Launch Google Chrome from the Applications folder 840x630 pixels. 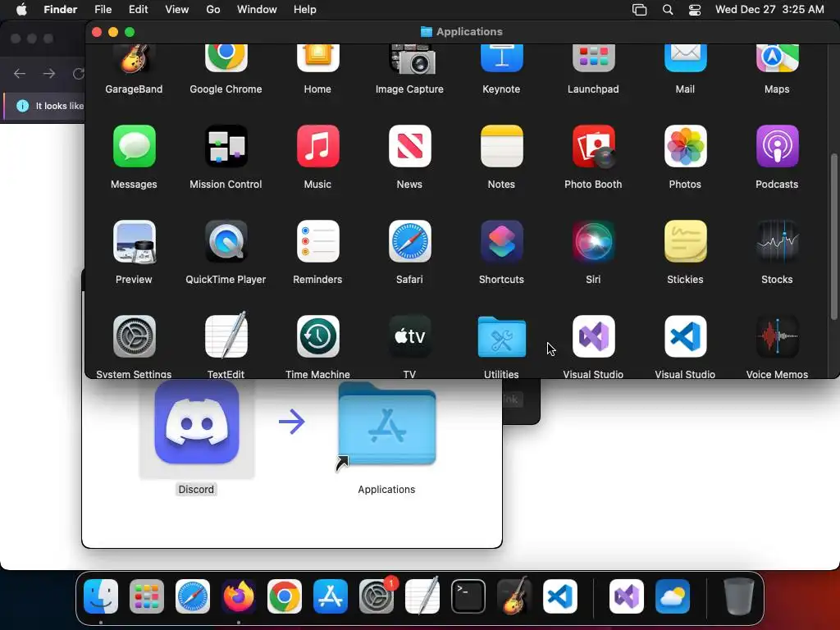click(x=226, y=59)
